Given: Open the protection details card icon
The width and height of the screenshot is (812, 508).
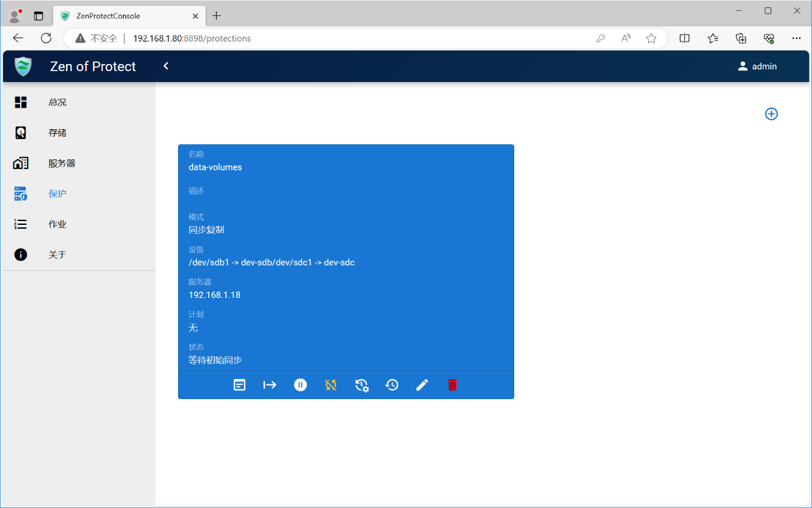Looking at the screenshot, I should (x=240, y=385).
